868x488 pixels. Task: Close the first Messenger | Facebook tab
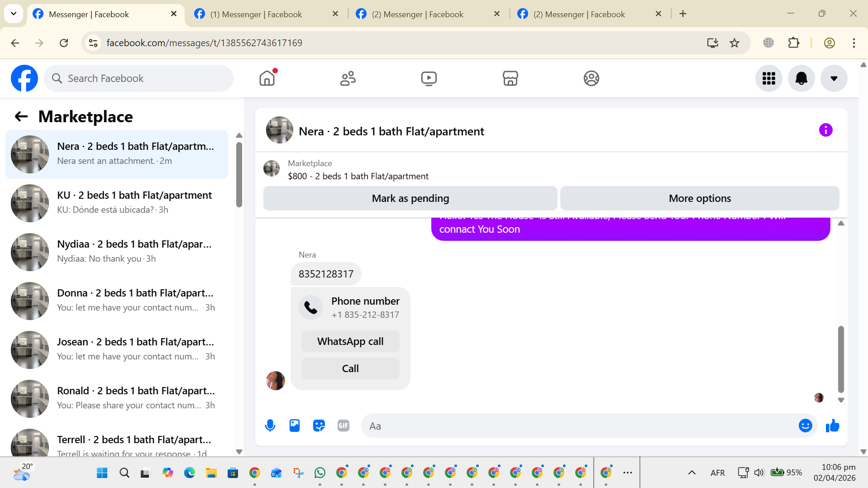[x=174, y=14]
